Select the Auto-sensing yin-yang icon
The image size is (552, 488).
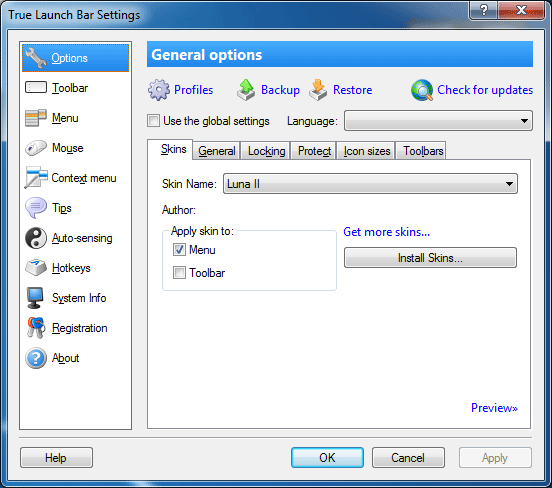tap(36, 238)
